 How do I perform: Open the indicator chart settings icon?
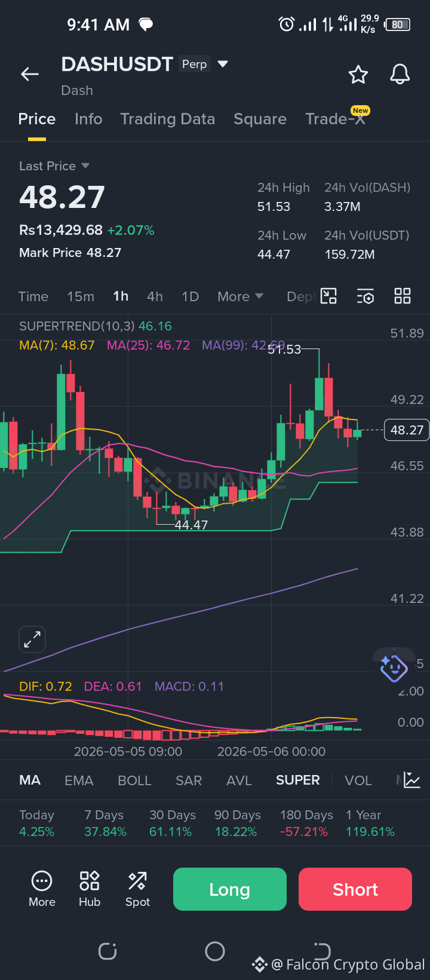(412, 780)
